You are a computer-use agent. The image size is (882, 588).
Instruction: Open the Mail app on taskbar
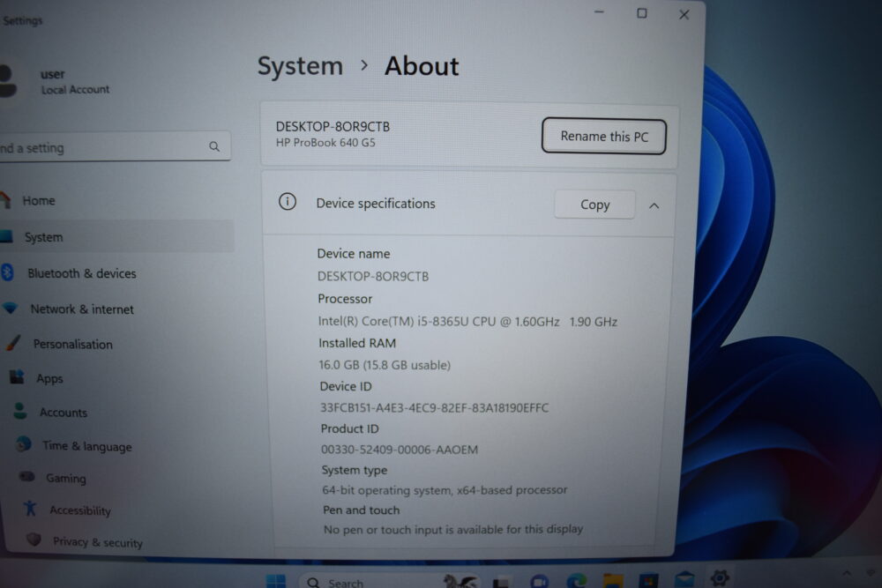684,579
